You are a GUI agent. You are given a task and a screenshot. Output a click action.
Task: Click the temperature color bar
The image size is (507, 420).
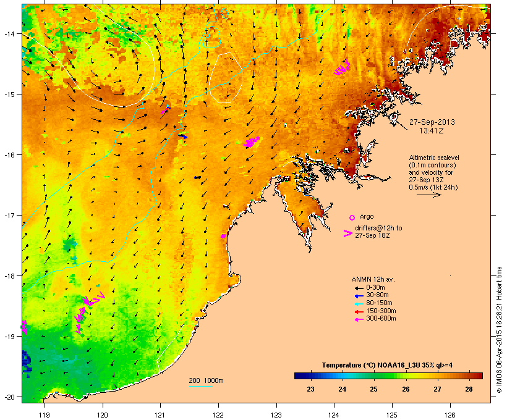(x=388, y=376)
